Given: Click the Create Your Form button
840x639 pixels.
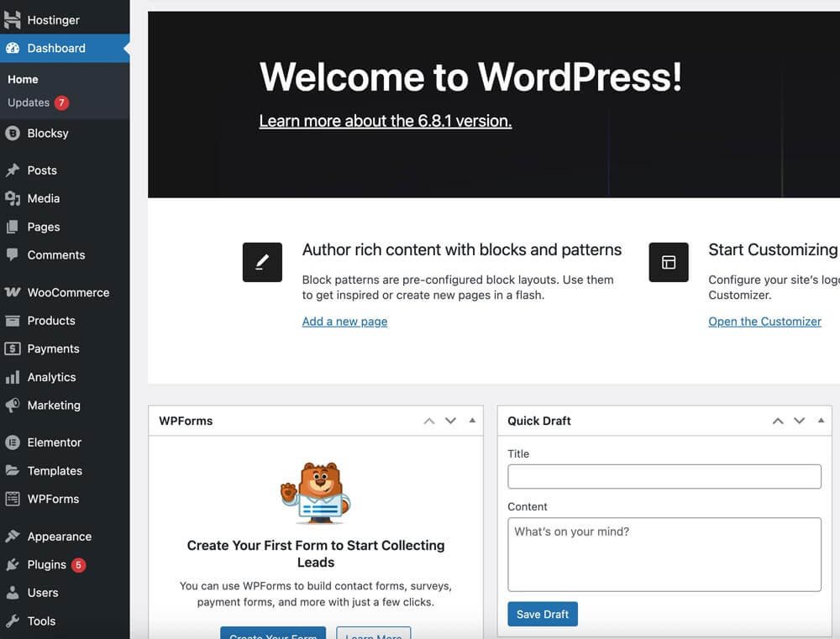Looking at the screenshot, I should click(x=273, y=632).
